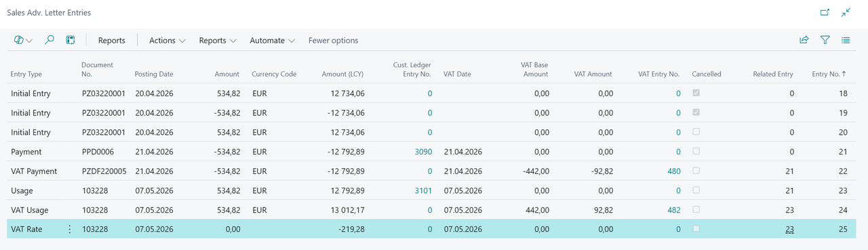Toggle Cancelled checkbox for Payment entry 21
This screenshot has width=868, height=250.
(x=696, y=152)
